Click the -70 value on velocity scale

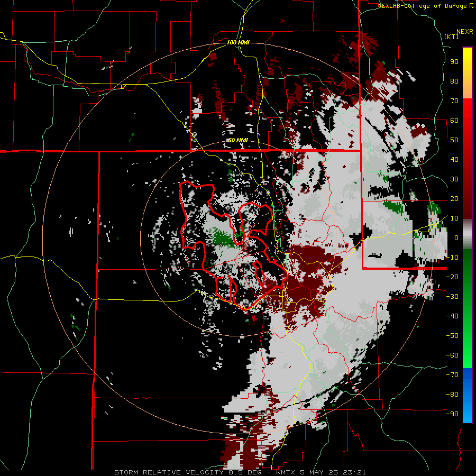pos(452,375)
